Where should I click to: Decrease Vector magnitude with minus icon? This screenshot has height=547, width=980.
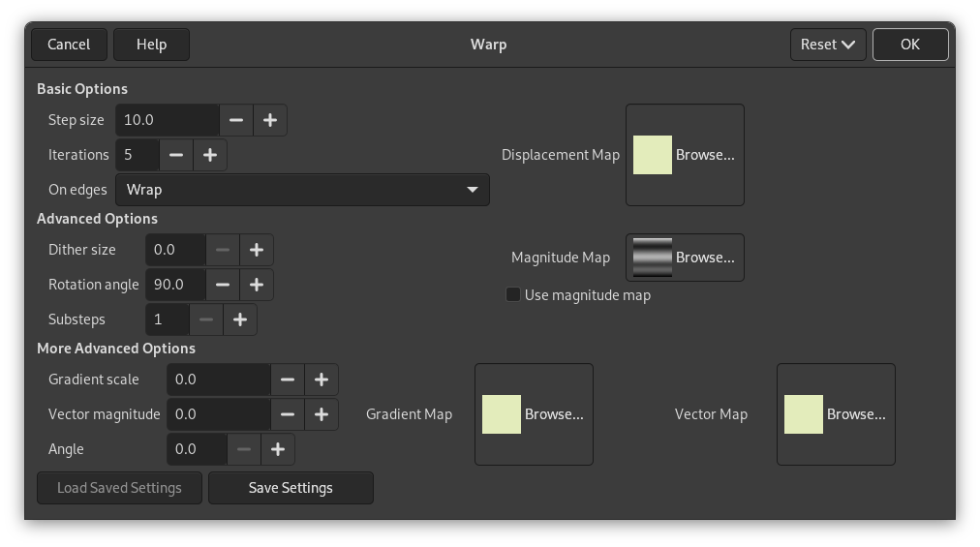point(288,414)
